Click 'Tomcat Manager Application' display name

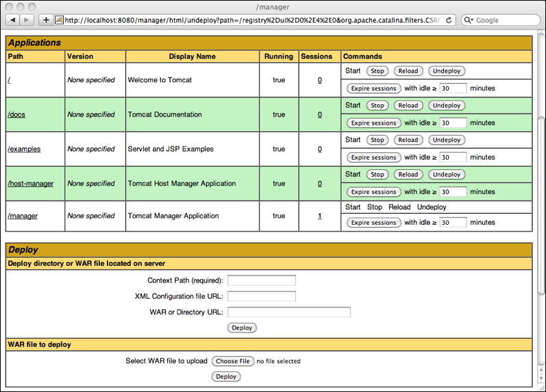(173, 216)
